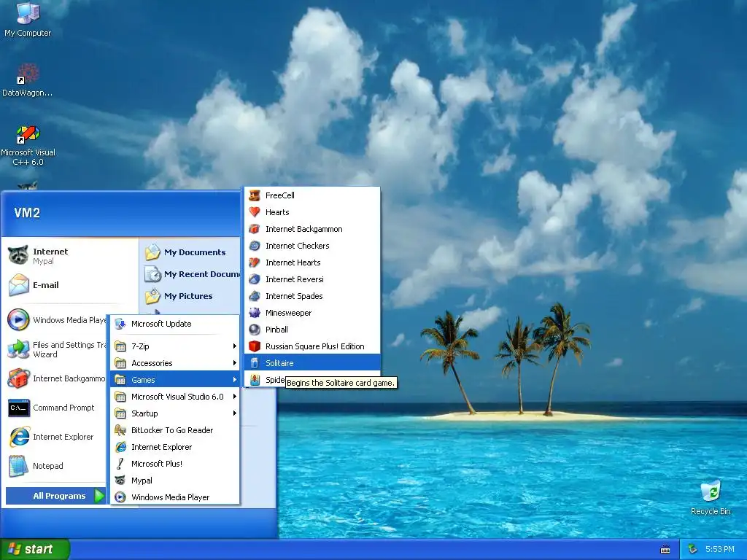Screen dimensions: 747x560
Task: Open Microsoft Visual Studio 6.0 folder
Action: pos(175,397)
